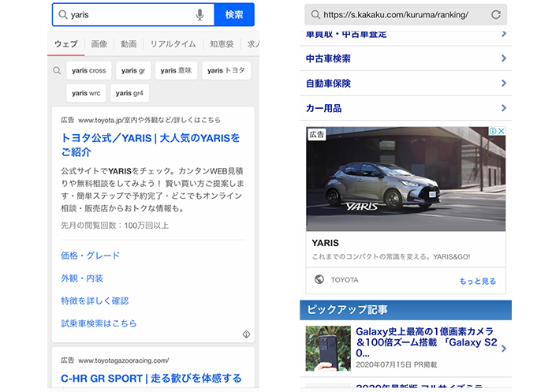Choose the yaris wrc suggestion chip
Image resolution: width=552 pixels, height=392 pixels.
point(86,93)
